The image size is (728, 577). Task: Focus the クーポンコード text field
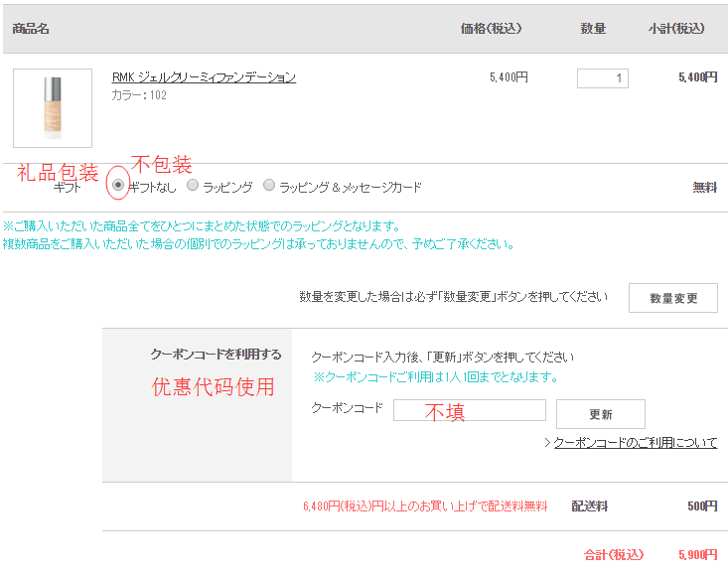tap(470, 410)
